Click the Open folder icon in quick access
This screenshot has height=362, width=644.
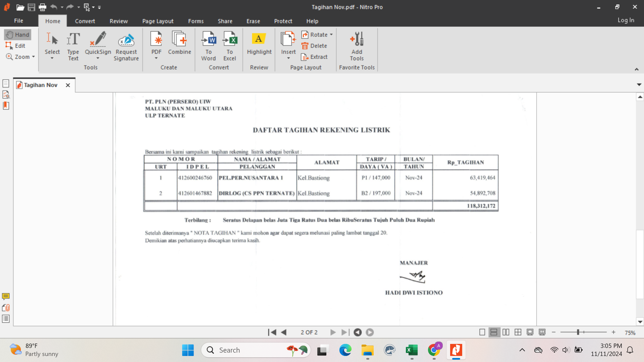point(20,7)
